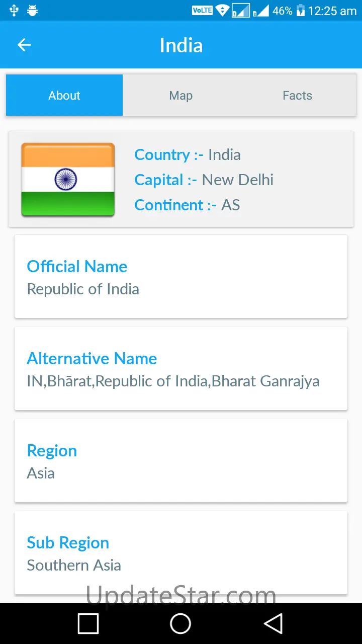The width and height of the screenshot is (362, 644).
Task: Select the About tab
Action: (64, 96)
